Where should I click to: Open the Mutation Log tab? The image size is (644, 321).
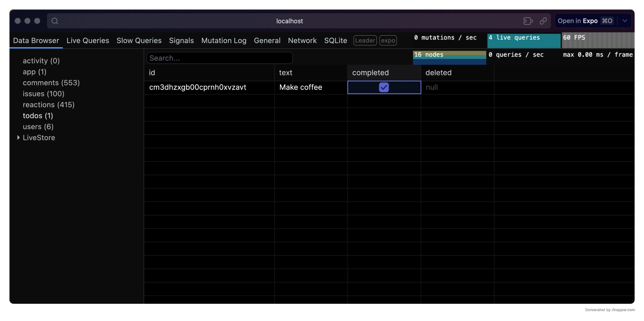point(224,40)
